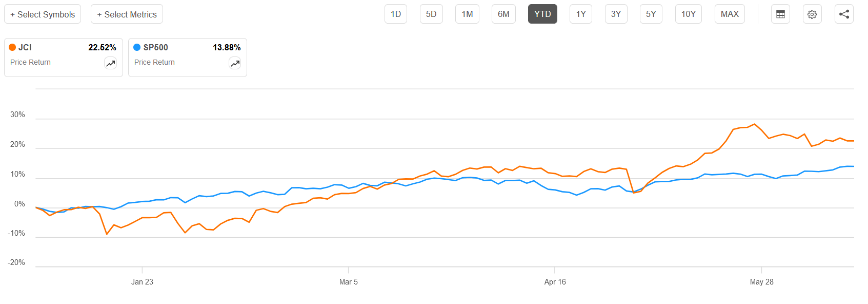Switch to the MAX time range tab
868x304 pixels.
[730, 14]
